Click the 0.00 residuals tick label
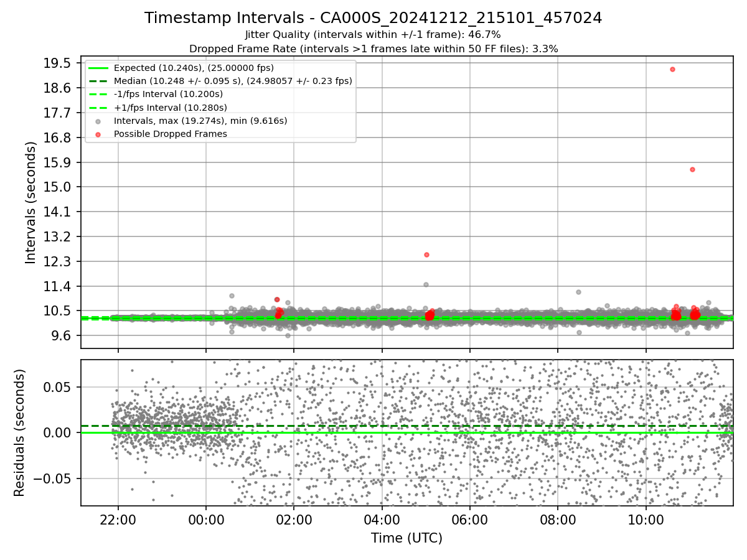The width and height of the screenshot is (747, 560). 57,432
